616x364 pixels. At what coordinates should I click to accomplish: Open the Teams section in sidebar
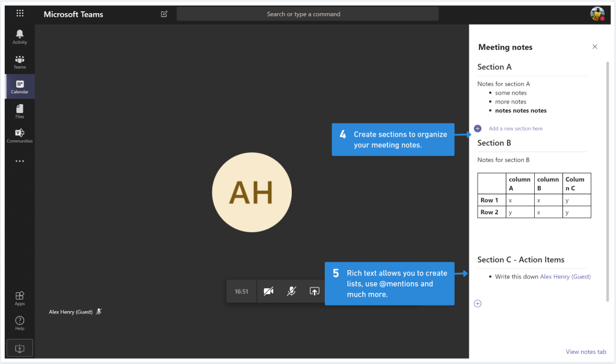coord(20,62)
